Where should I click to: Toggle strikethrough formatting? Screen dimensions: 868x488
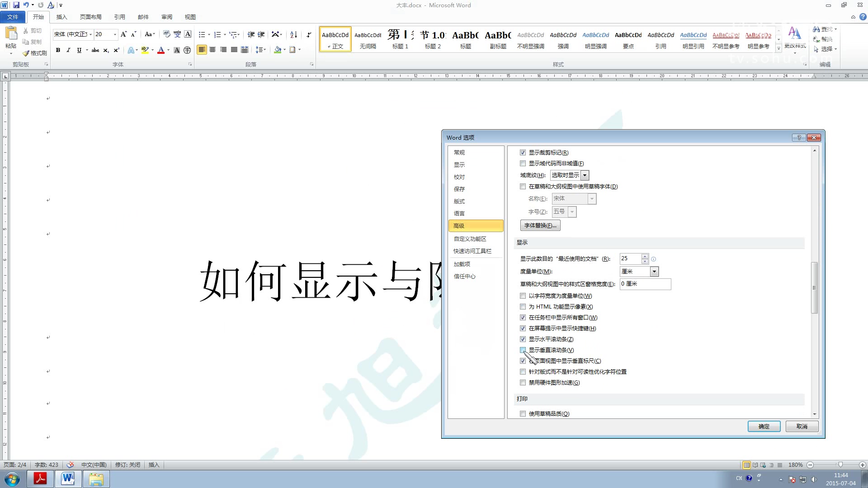coord(95,50)
